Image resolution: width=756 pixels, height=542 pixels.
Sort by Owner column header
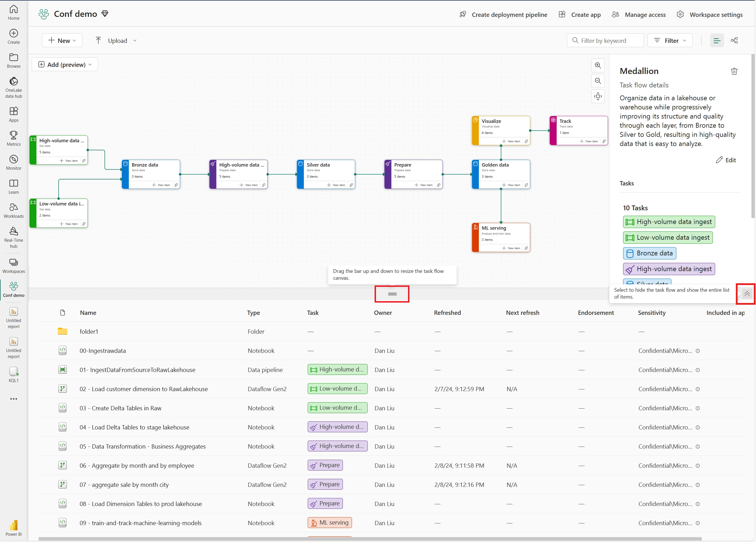383,313
